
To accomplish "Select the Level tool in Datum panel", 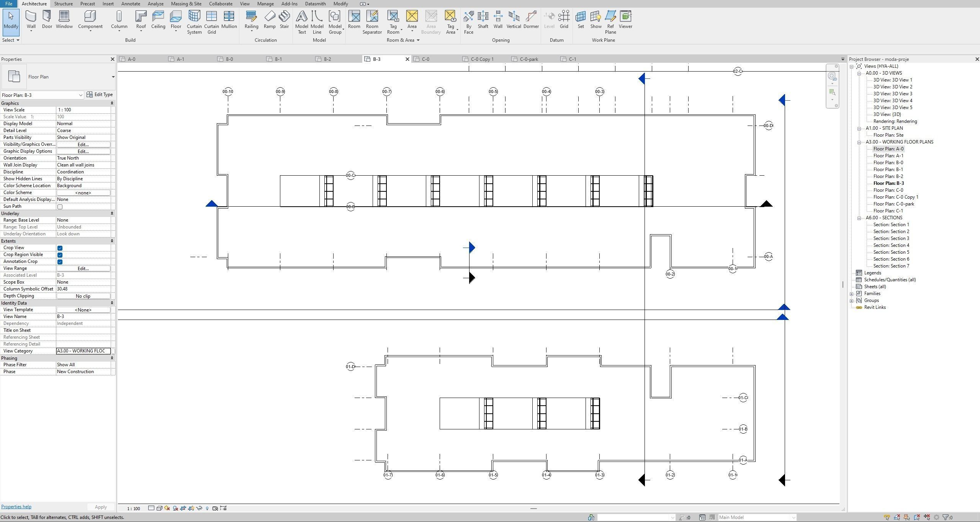I will click(x=549, y=19).
